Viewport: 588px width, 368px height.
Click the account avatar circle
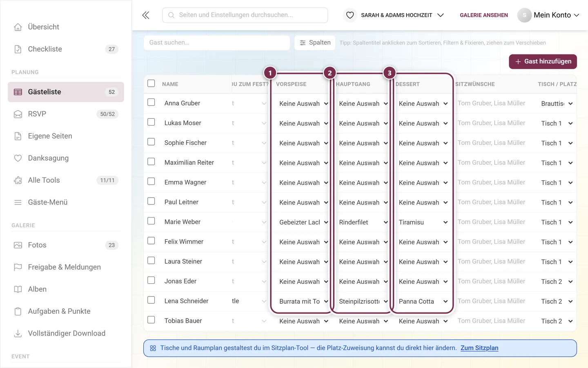tap(524, 15)
